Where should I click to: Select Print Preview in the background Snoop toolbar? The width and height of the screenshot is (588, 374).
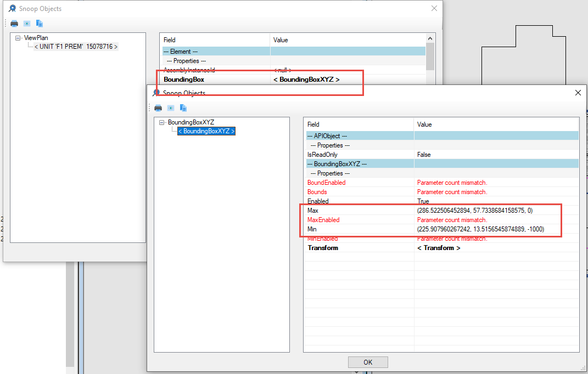(x=26, y=24)
